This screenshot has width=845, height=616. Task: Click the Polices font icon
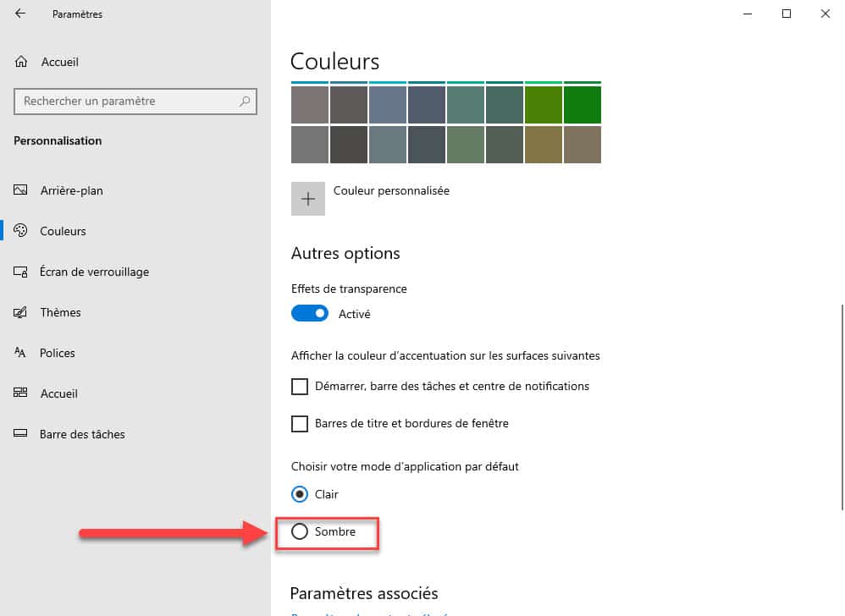click(20, 353)
